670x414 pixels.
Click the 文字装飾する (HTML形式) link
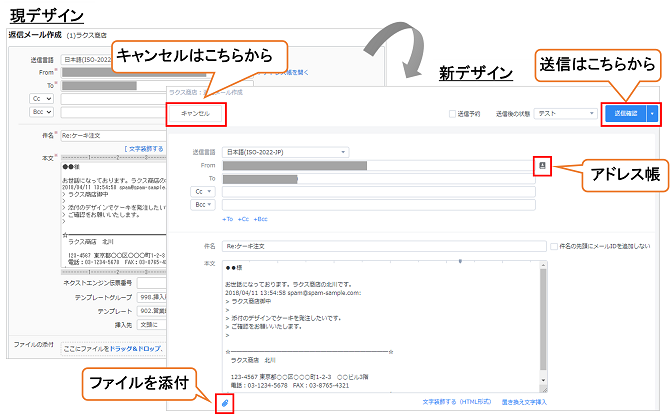click(457, 402)
